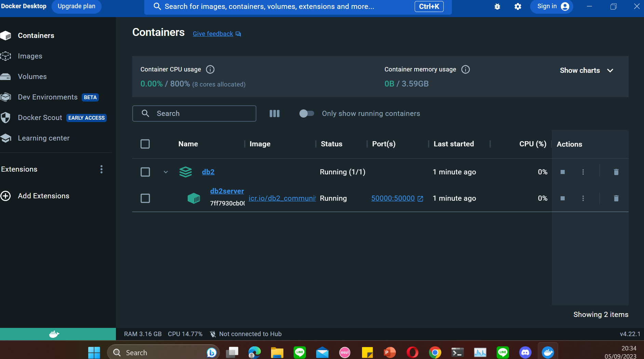Open icr.io/db2_community image link

[x=282, y=198]
